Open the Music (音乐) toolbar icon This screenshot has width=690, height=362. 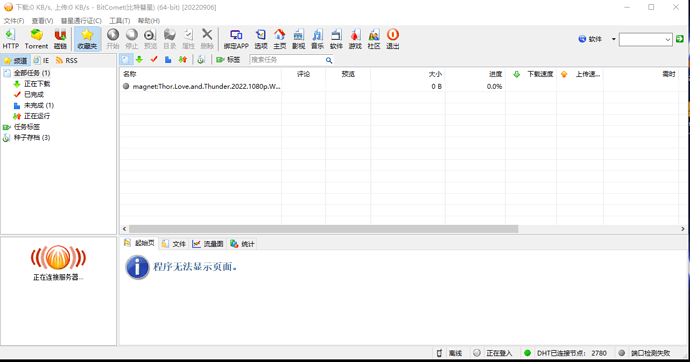[x=317, y=39]
